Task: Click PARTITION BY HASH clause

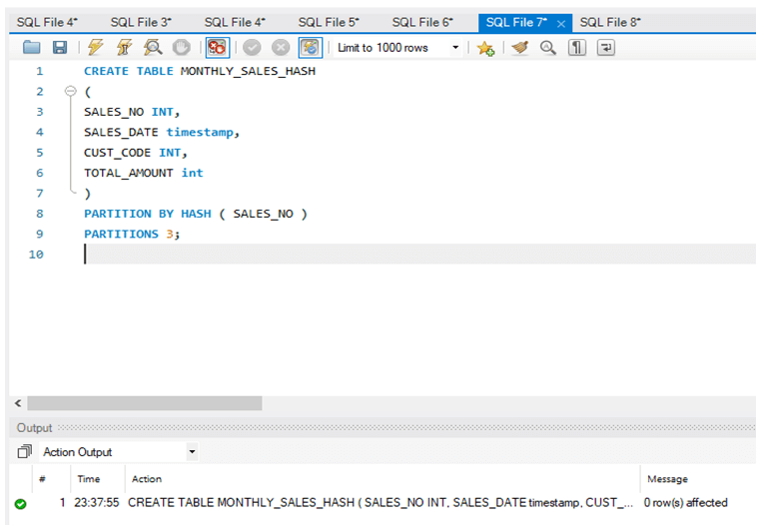Action: (196, 214)
